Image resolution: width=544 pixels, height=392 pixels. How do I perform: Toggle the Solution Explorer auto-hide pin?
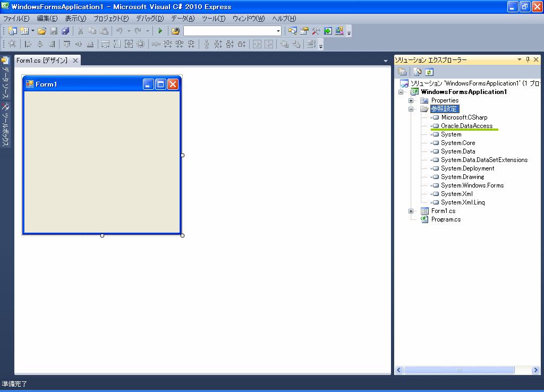[x=528, y=59]
